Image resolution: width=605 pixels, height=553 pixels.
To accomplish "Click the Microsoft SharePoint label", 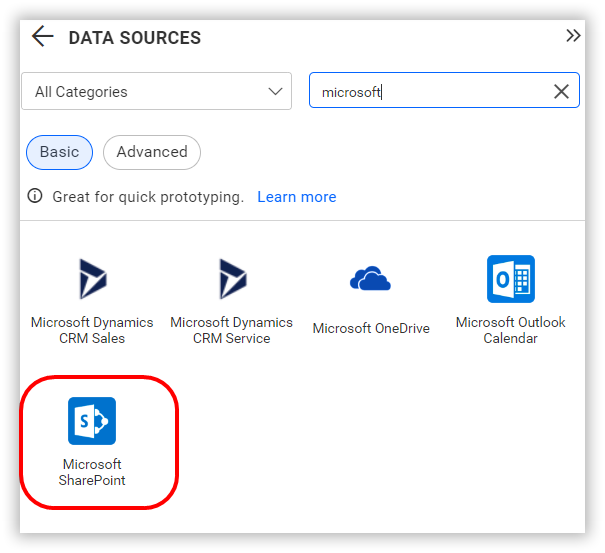I will pos(92,472).
